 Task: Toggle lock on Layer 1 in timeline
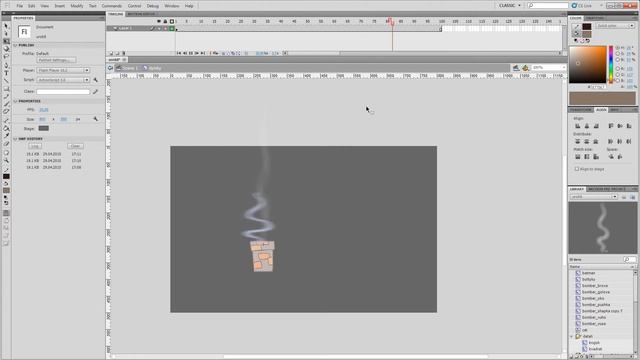tap(165, 29)
